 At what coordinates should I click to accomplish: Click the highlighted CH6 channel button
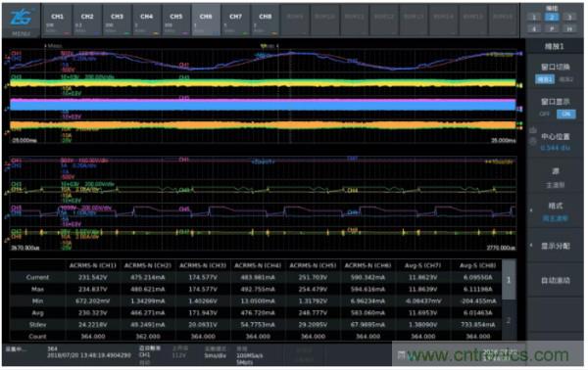[x=206, y=21]
